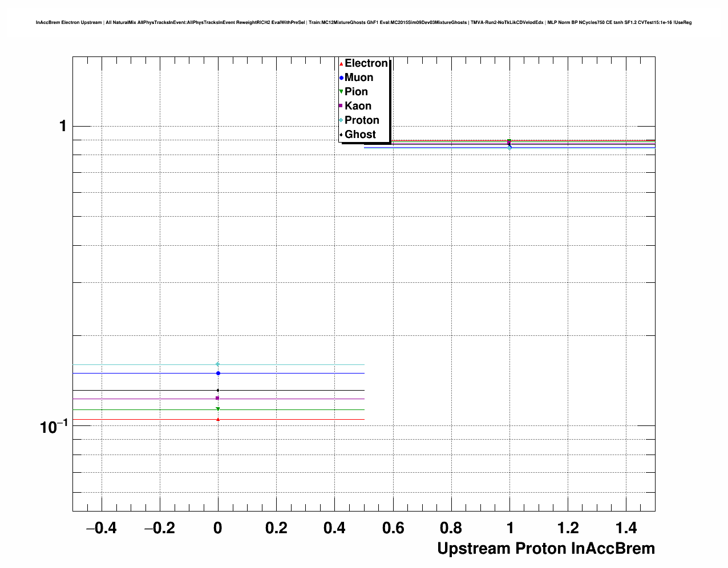
Task: Select the purple Kaon square legend marker
Action: coord(341,106)
